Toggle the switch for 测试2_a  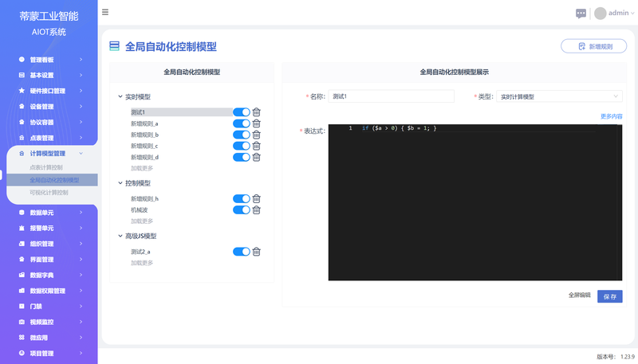(x=242, y=252)
